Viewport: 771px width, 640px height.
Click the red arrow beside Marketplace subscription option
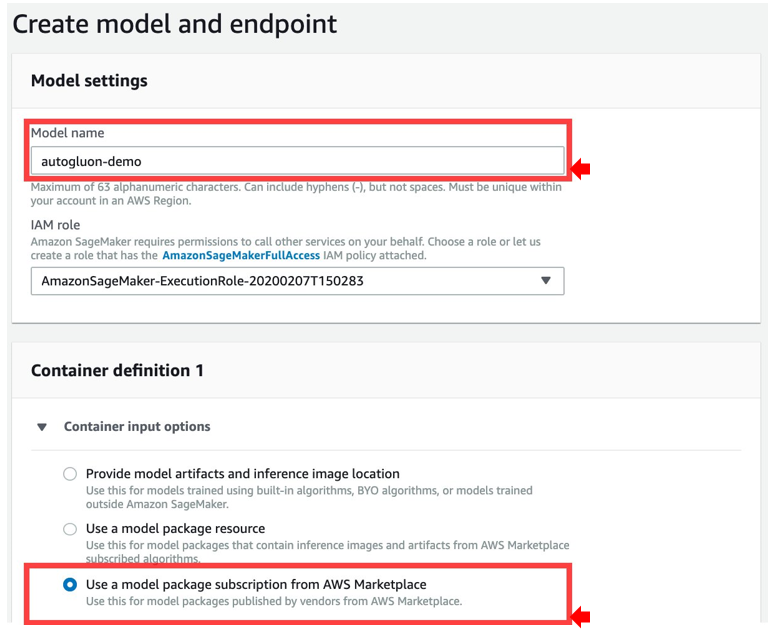point(580,617)
